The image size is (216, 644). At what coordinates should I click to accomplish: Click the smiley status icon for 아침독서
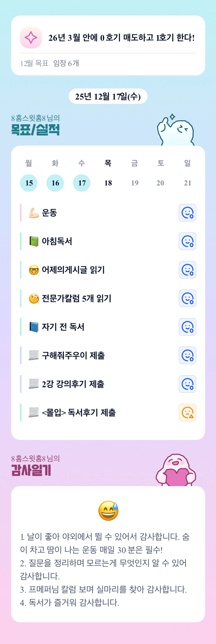pyautogui.click(x=187, y=241)
